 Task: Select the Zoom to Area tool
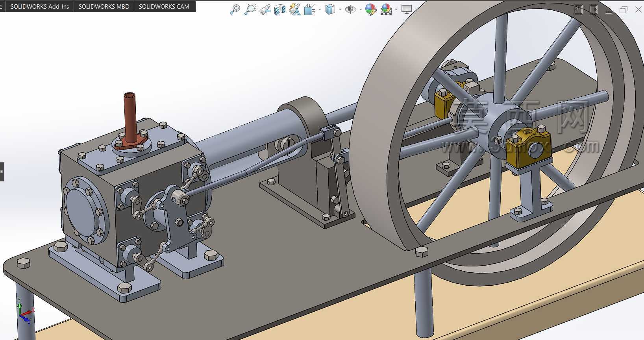[250, 9]
